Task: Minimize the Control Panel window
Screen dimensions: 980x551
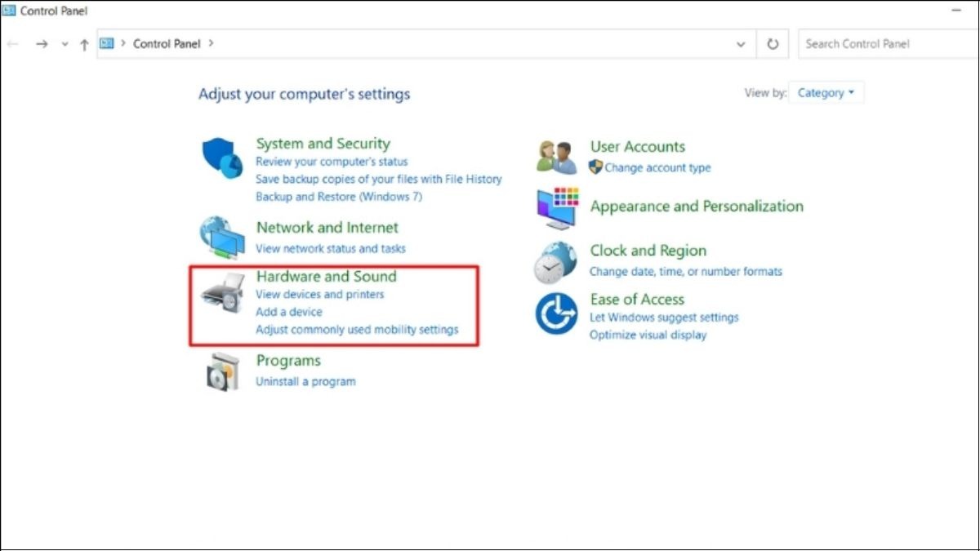Action: (955, 10)
